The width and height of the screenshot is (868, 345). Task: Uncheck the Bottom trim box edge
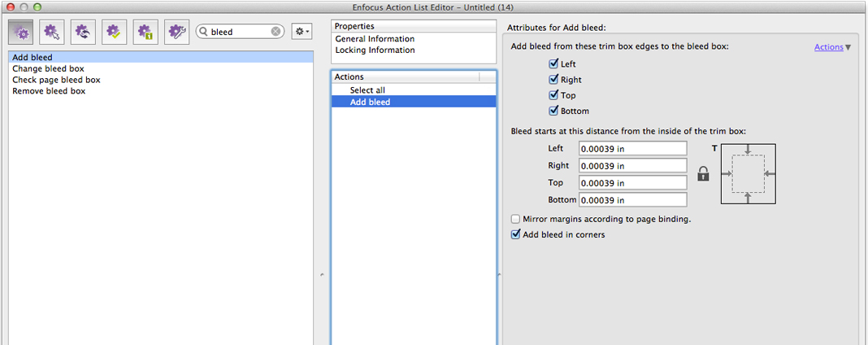click(x=553, y=111)
